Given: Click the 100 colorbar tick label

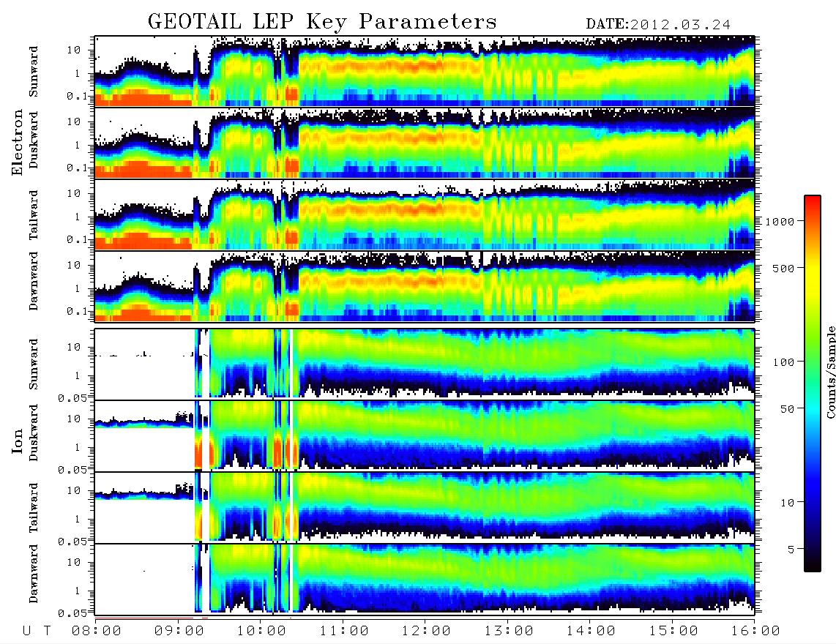Looking at the screenshot, I should (x=783, y=362).
